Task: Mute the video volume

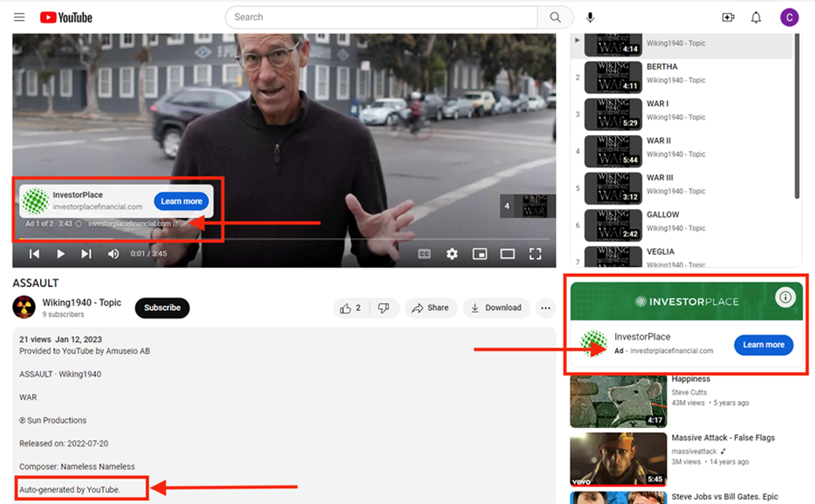Action: click(x=113, y=254)
